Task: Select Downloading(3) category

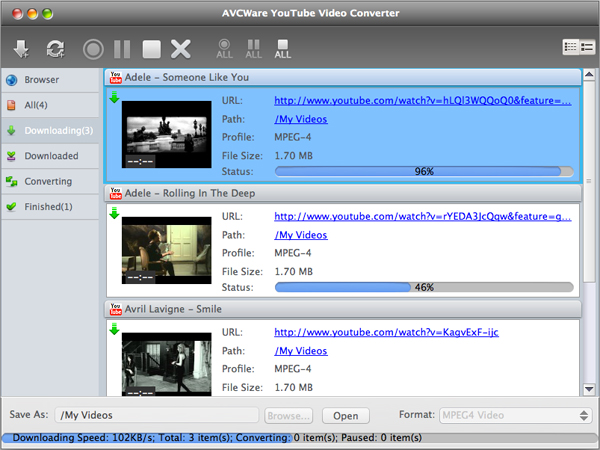Action: (50, 130)
